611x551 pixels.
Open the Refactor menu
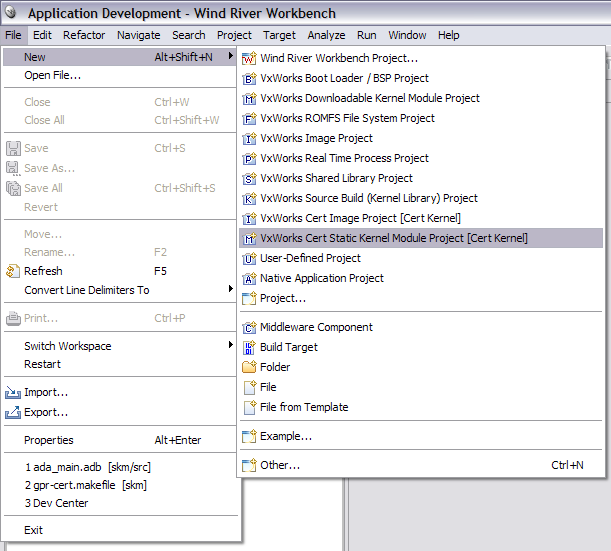(x=84, y=35)
